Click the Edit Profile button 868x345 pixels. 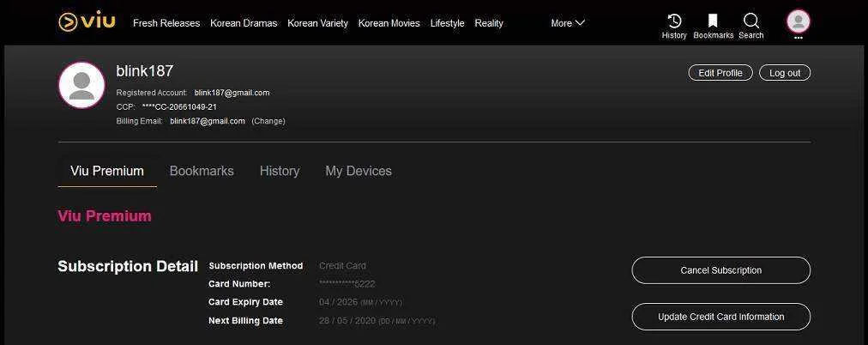[720, 73]
